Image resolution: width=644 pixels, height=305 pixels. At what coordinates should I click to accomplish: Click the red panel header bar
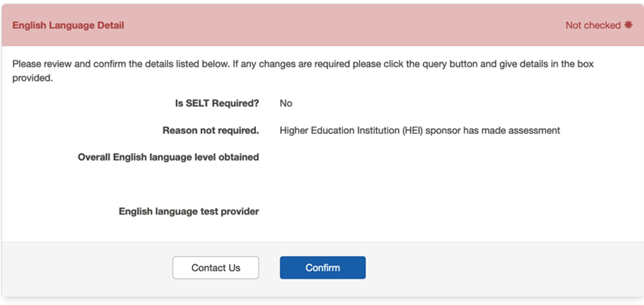[x=321, y=25]
